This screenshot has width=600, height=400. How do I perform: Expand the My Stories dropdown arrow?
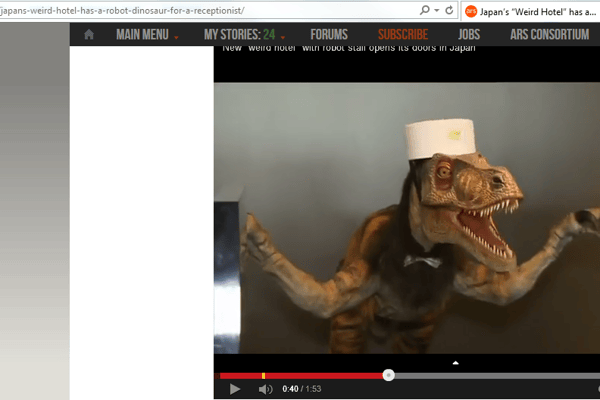(283, 37)
